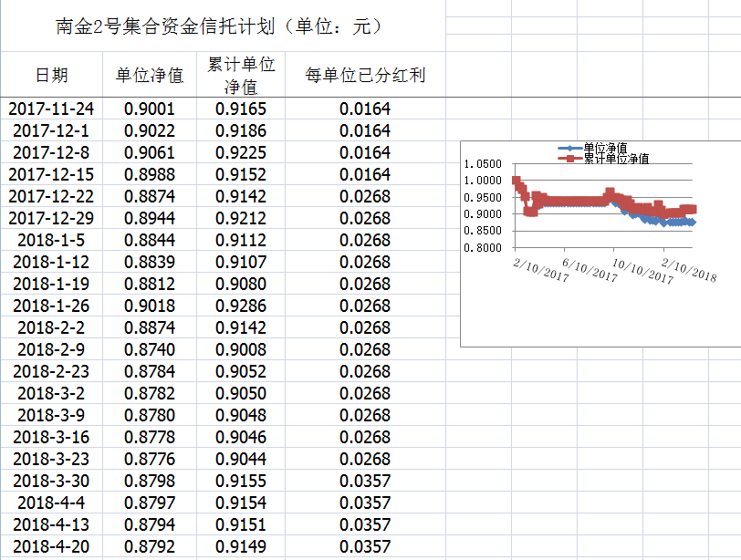Click the blue 单位净值 legend entry in chart

[604, 148]
